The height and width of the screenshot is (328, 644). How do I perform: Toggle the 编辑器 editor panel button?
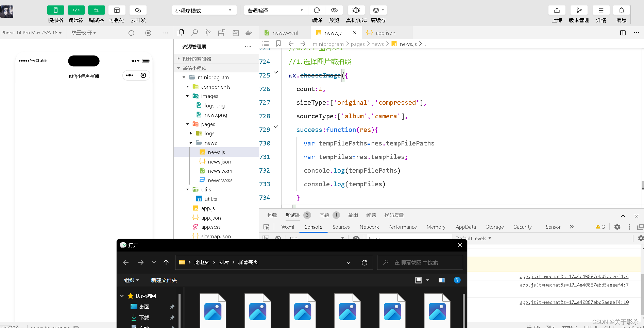tap(76, 10)
